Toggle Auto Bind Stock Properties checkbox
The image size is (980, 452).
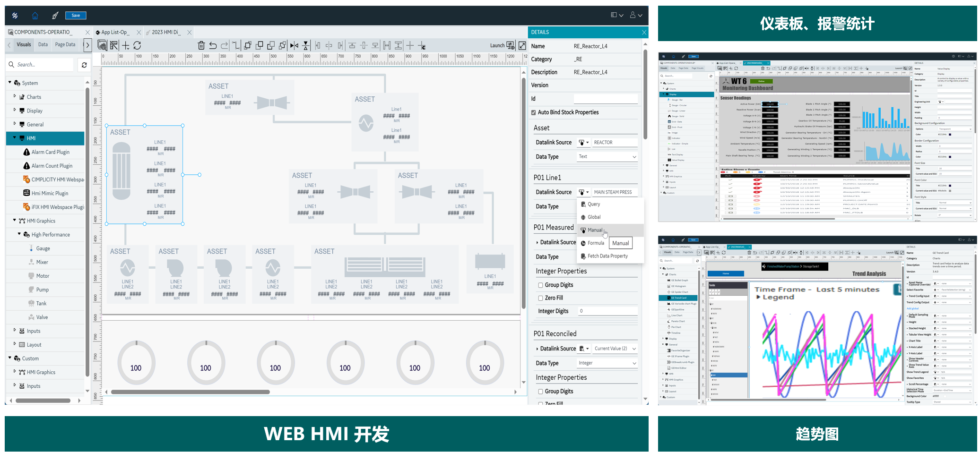click(x=534, y=112)
